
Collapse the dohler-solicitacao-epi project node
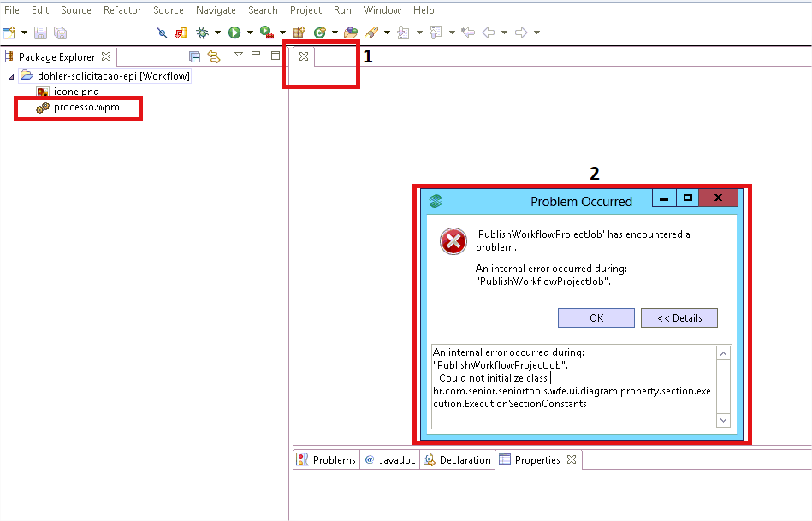click(11, 76)
